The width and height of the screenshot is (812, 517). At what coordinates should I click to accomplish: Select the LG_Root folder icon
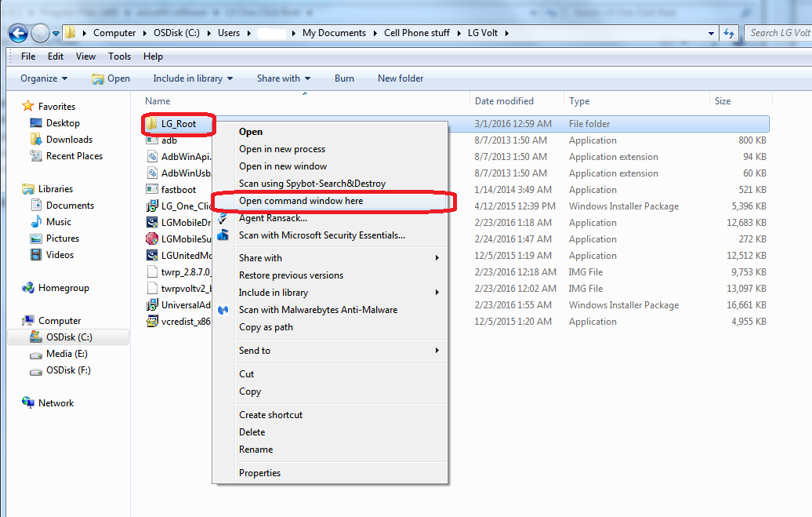point(152,123)
